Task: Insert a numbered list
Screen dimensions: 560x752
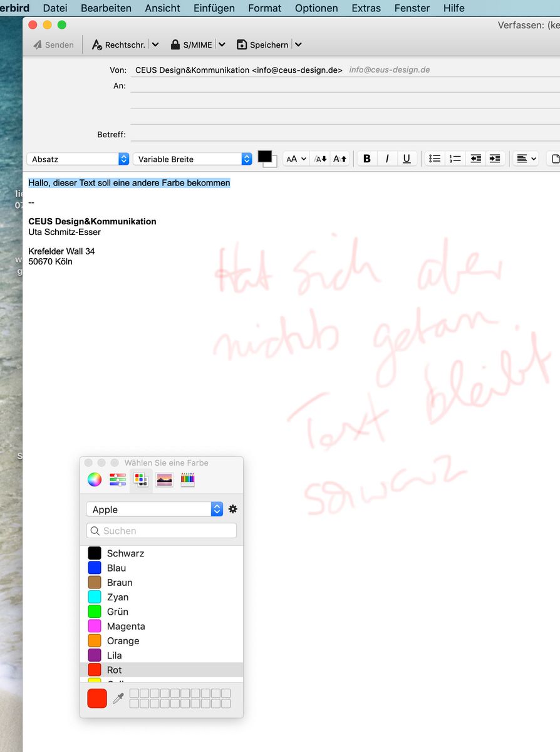Action: [x=455, y=159]
